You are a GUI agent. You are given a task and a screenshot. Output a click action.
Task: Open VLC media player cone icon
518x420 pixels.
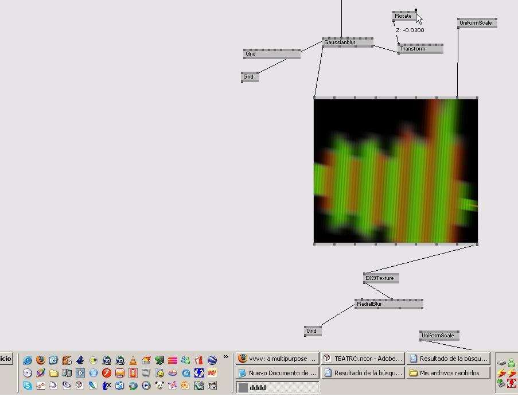(x=133, y=360)
